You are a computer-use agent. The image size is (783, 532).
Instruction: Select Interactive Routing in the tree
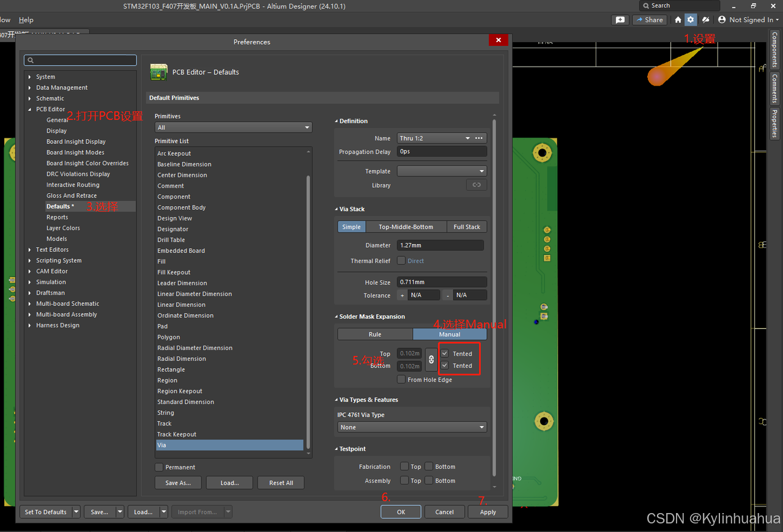coord(73,185)
